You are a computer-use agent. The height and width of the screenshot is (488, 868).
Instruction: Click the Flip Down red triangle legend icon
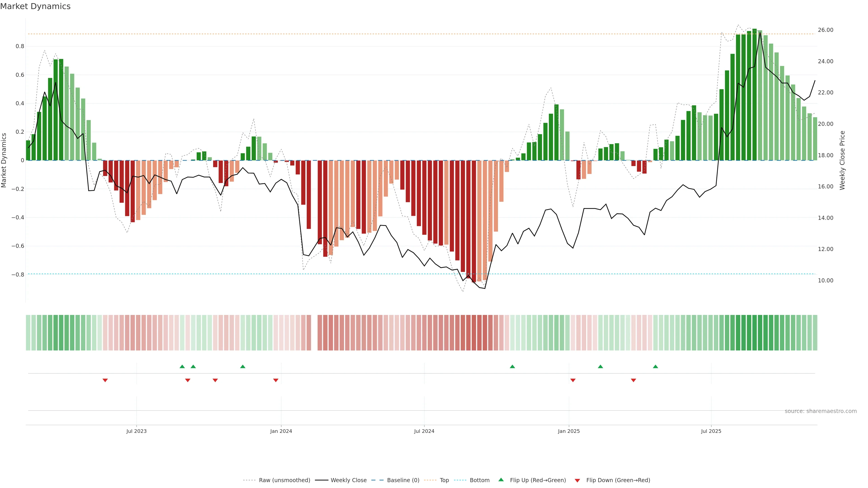click(577, 480)
